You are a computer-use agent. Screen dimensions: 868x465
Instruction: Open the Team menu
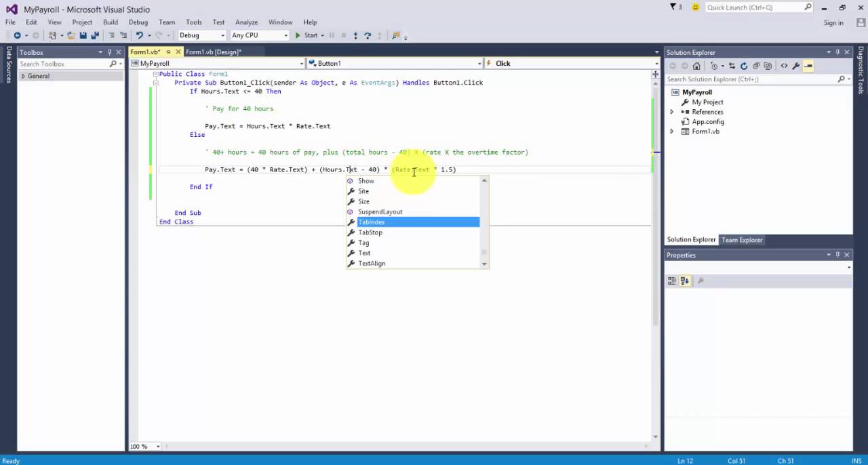[x=167, y=22]
